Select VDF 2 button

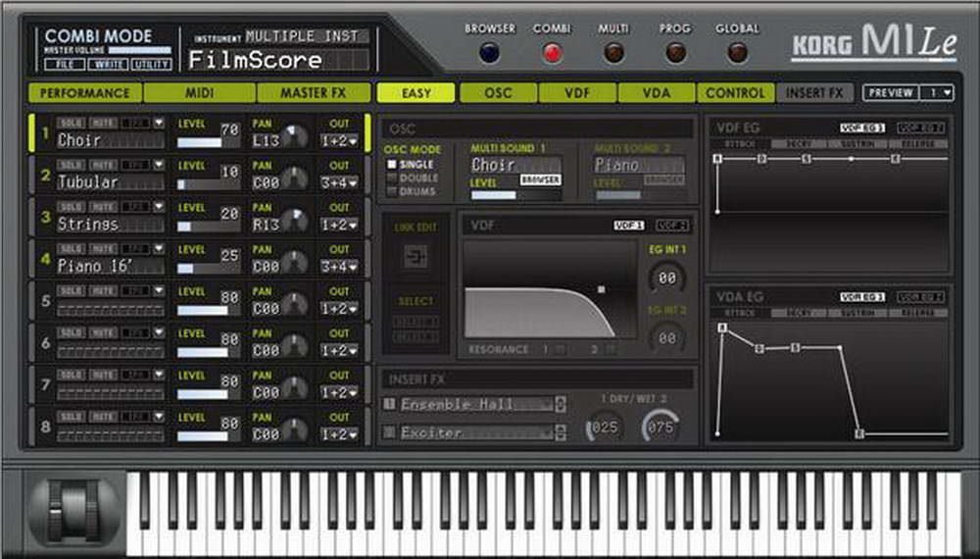(x=672, y=226)
